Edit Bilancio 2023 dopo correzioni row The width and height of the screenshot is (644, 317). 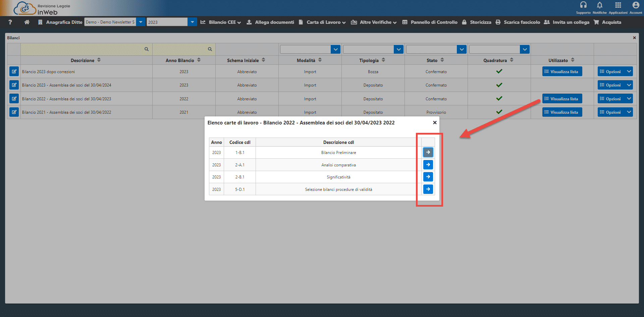pos(14,71)
